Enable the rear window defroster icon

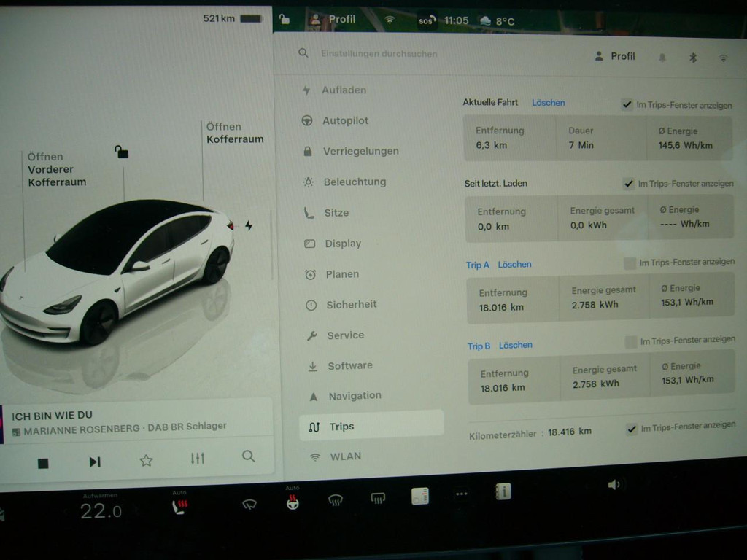(x=376, y=498)
